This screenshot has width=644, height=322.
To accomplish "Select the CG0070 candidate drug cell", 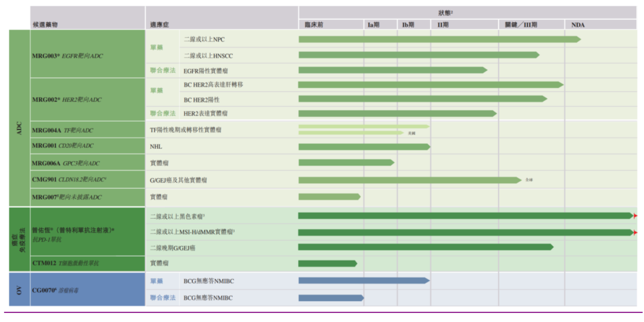I will [x=88, y=289].
